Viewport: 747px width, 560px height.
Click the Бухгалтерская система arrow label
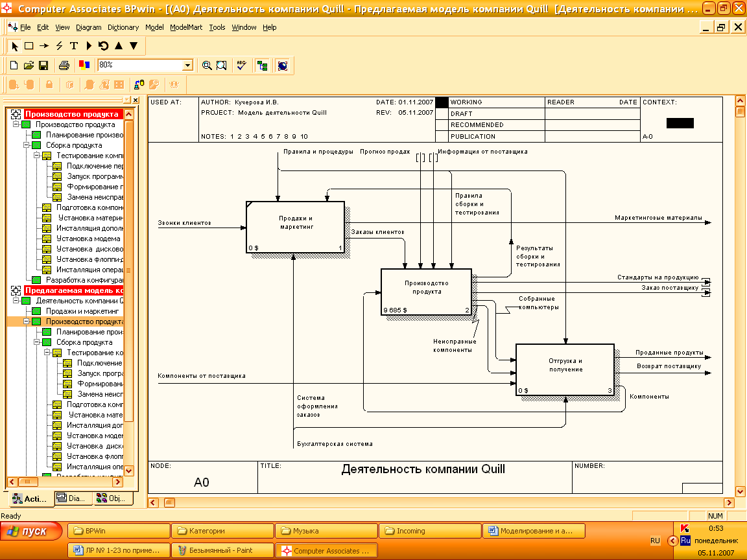pos(335,444)
